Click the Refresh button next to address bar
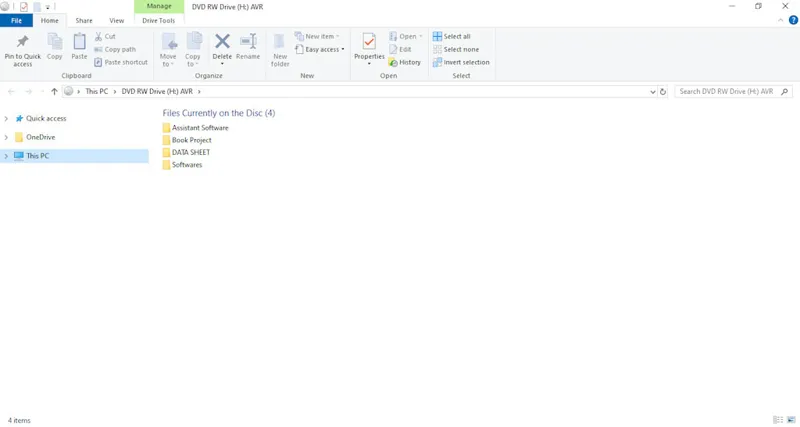The width and height of the screenshot is (800, 427). [x=663, y=92]
